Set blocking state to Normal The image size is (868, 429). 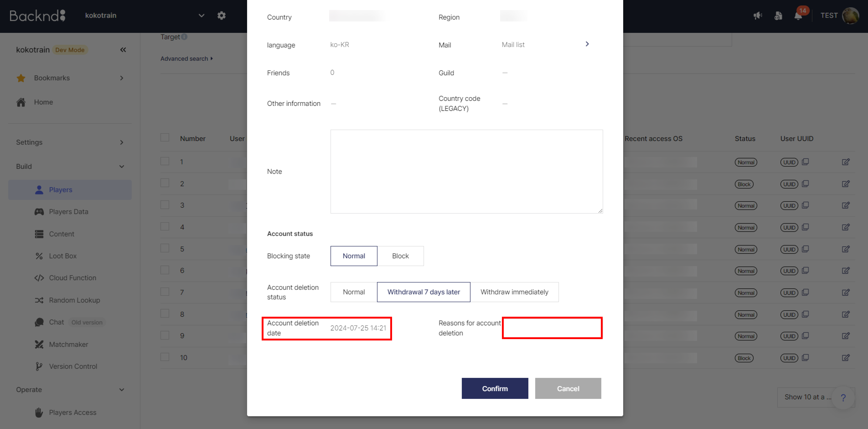[x=354, y=256]
